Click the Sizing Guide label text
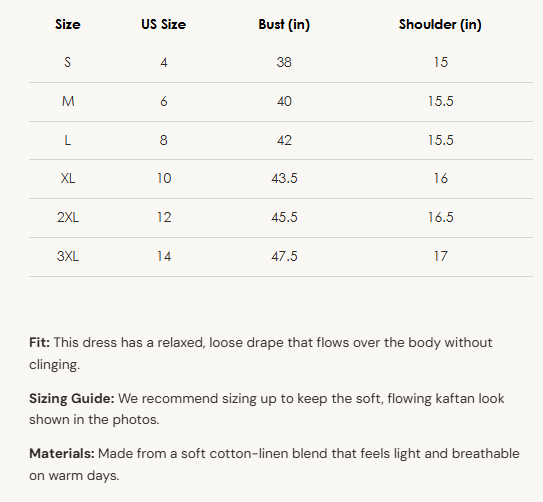Screen dimensions: 543x502 72,398
